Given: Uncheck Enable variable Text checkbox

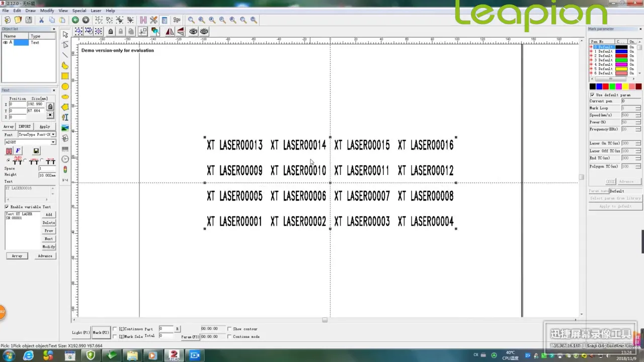Looking at the screenshot, I should (x=7, y=207).
